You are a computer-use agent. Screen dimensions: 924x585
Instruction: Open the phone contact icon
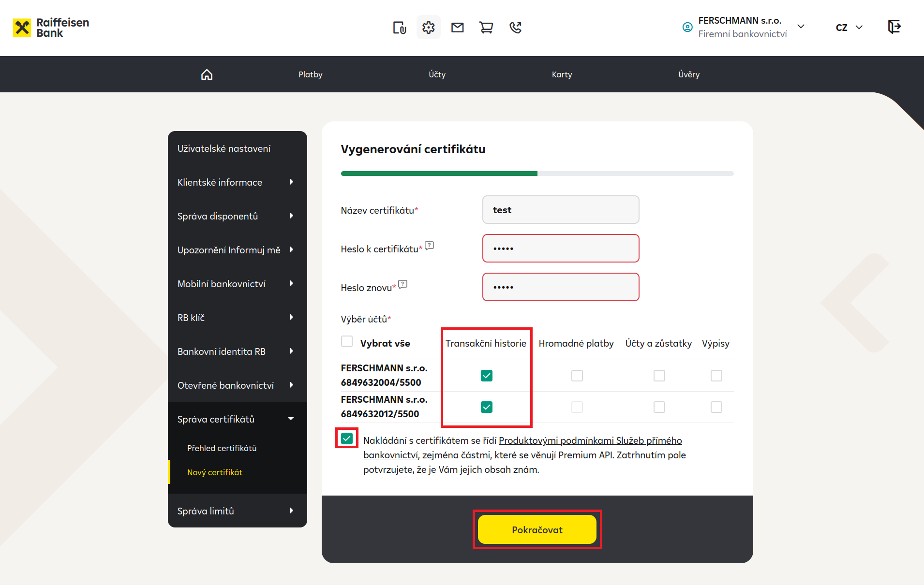tap(516, 28)
